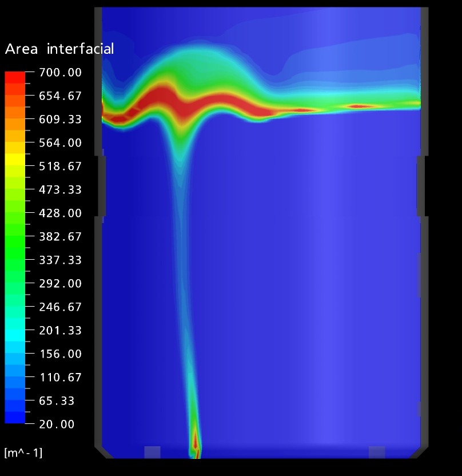The image size is (462, 476).
Task: Click the [m^-1] unit label
Action: pyautogui.click(x=23, y=453)
